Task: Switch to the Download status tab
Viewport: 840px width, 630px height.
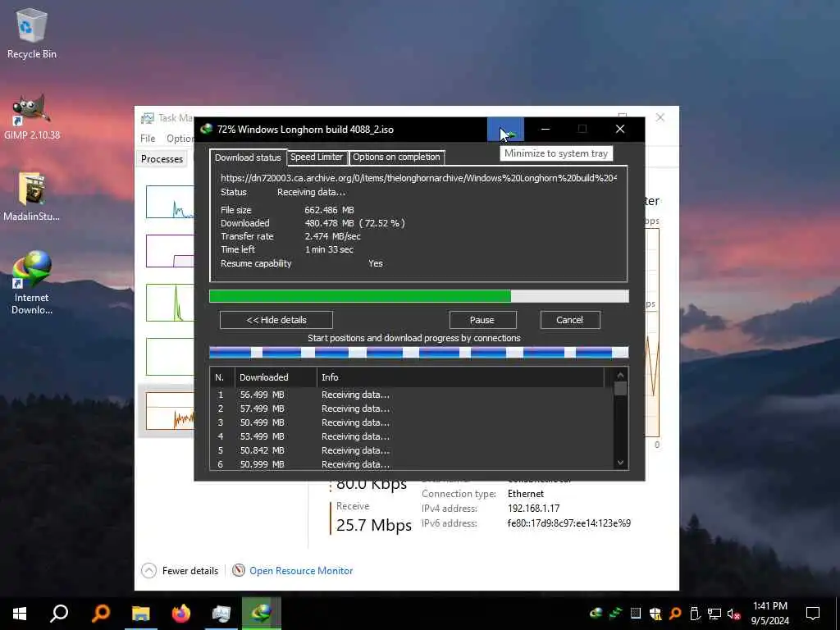Action: click(x=248, y=157)
